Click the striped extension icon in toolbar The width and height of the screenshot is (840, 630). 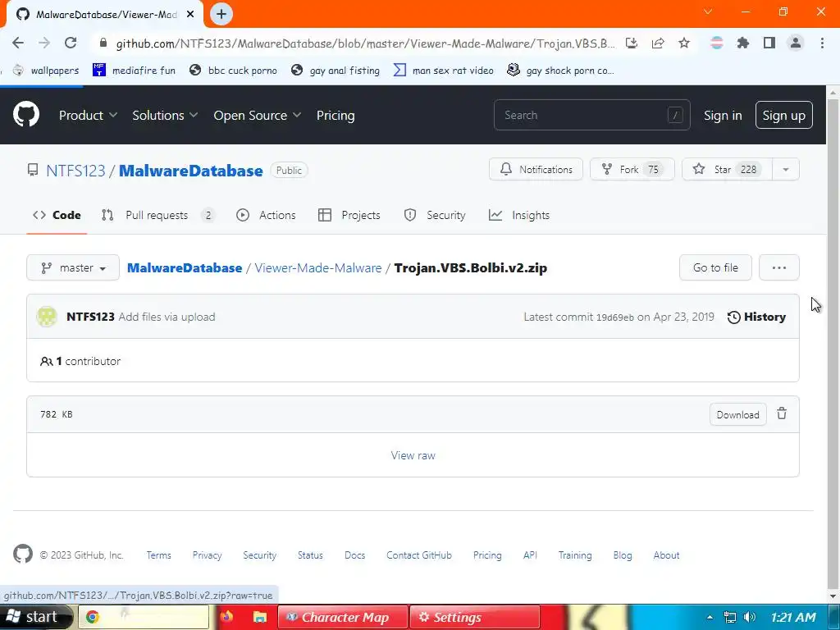click(x=717, y=43)
